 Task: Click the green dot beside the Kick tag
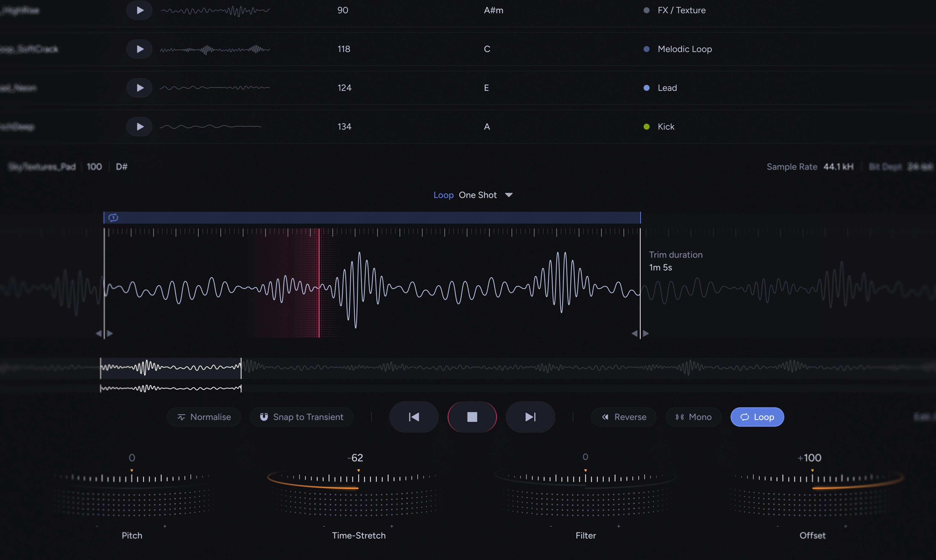646,126
